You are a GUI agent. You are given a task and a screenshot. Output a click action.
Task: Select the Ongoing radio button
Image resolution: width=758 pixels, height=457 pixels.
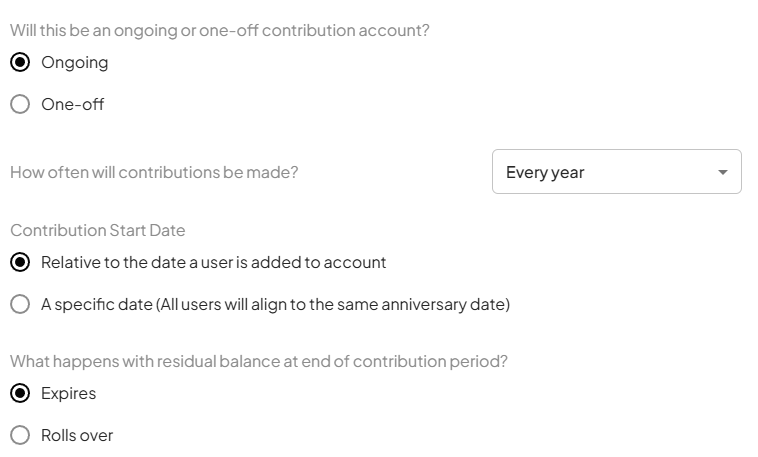pos(20,62)
